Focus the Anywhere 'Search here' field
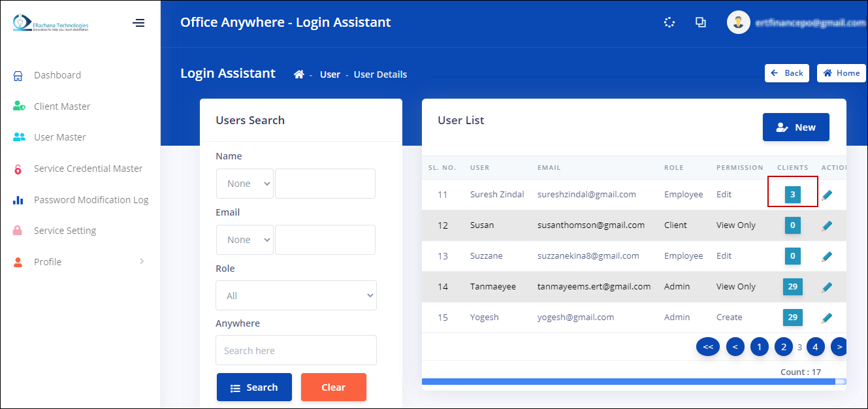This screenshot has width=868, height=409. coord(296,350)
